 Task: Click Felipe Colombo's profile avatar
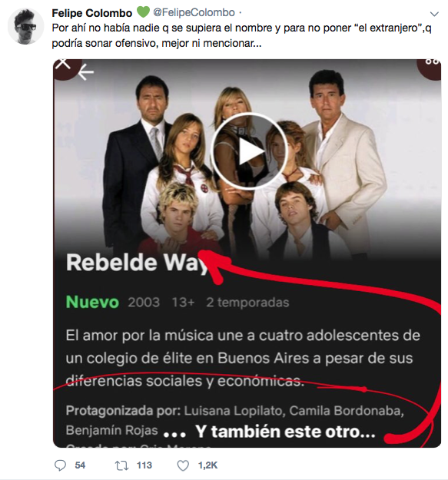coord(25,26)
